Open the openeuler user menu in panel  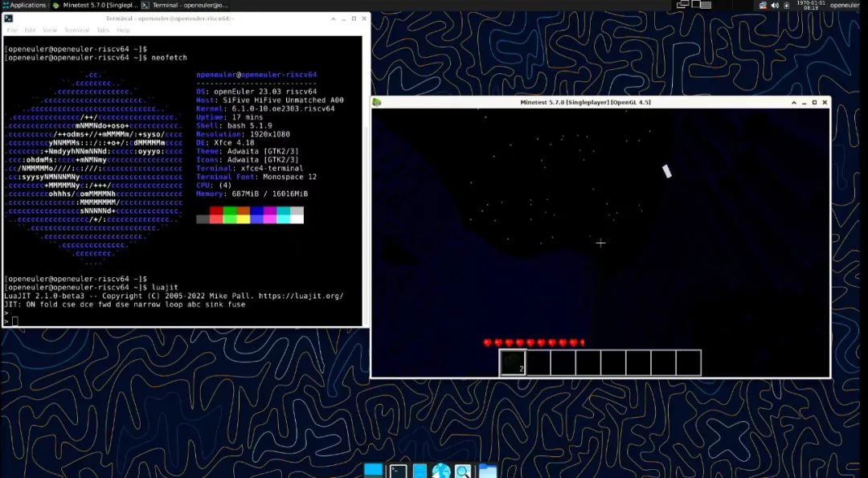[x=844, y=5]
